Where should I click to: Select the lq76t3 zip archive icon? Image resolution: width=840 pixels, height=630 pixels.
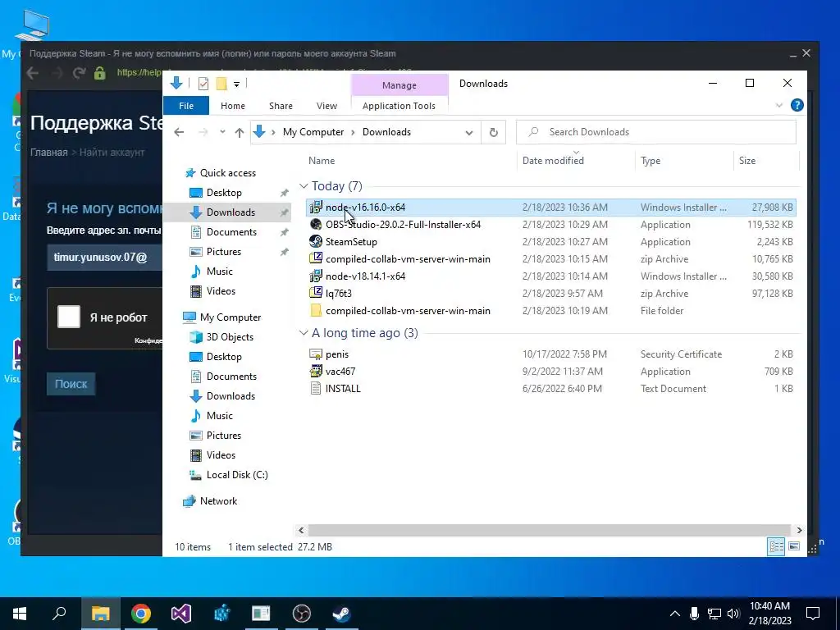pyautogui.click(x=316, y=293)
